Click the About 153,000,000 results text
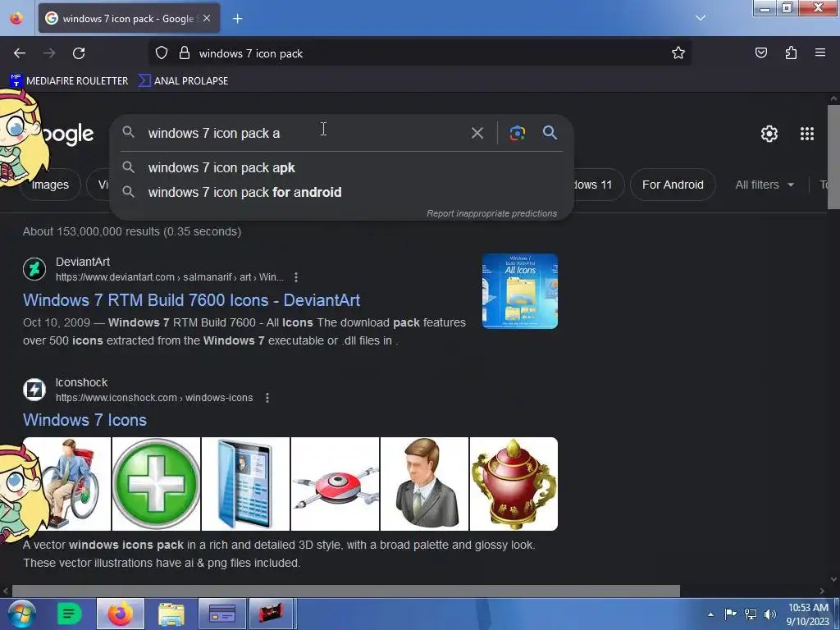 [132, 231]
